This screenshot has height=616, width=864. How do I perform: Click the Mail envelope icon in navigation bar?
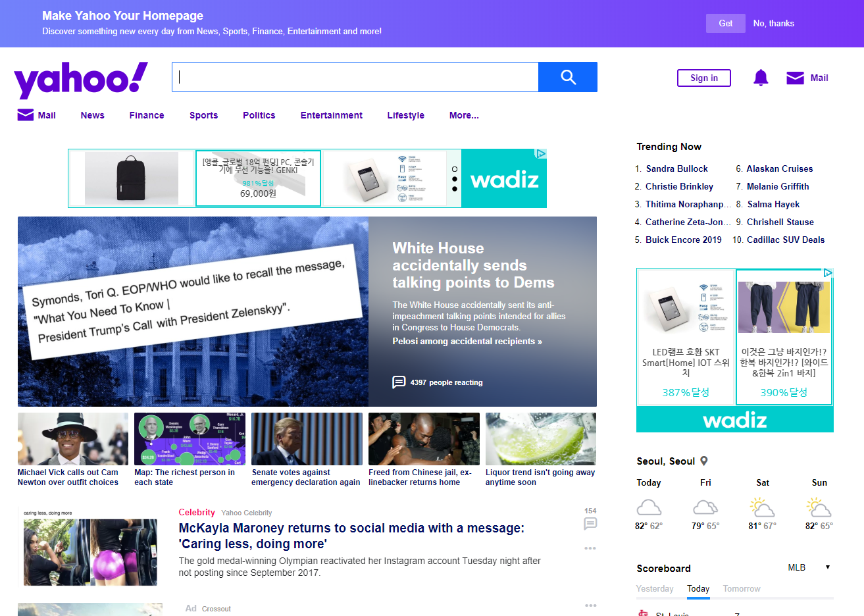[25, 115]
